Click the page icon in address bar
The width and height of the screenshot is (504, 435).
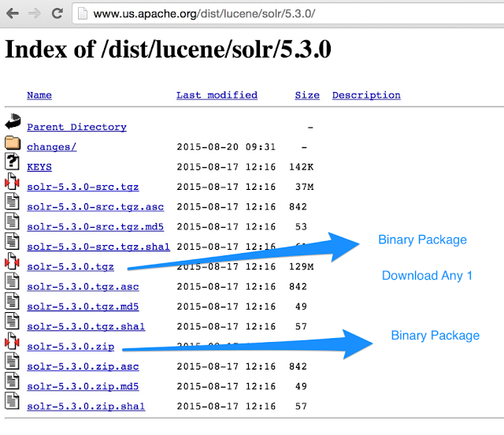pyautogui.click(x=83, y=13)
